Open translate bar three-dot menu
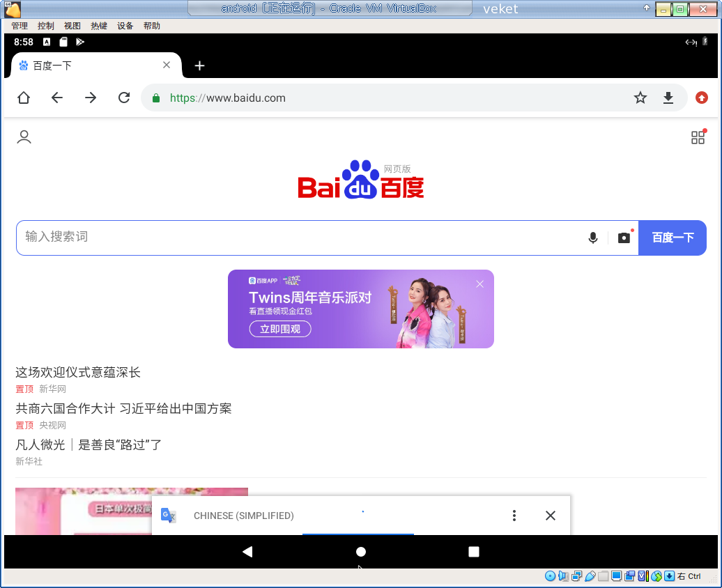The width and height of the screenshot is (722, 588). coord(514,516)
